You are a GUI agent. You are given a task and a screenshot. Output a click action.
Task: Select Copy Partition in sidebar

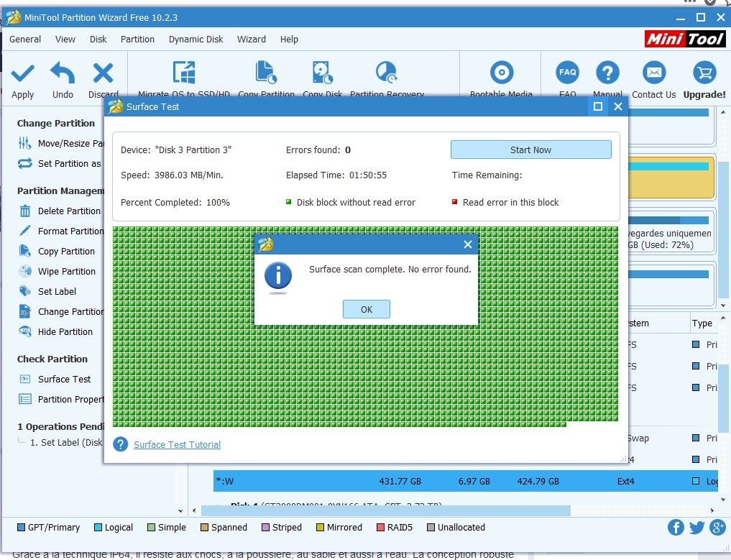coord(56,251)
